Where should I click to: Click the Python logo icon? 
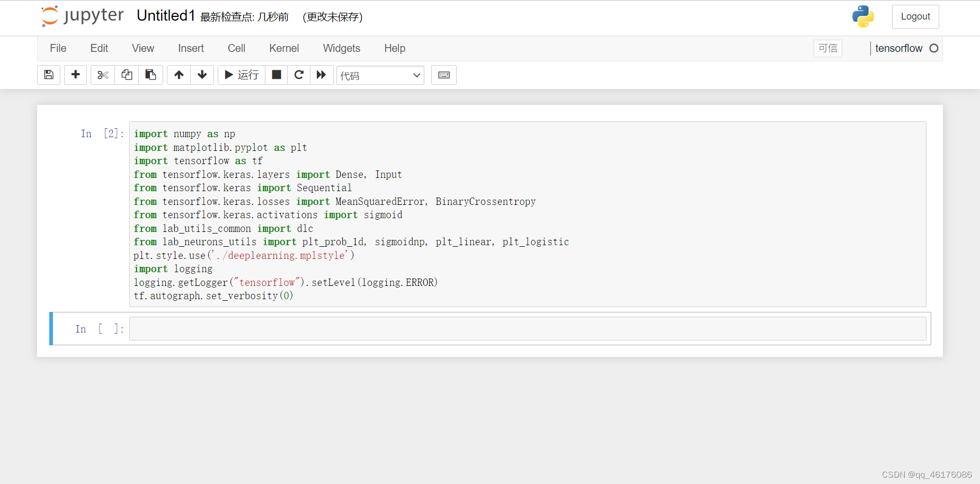tap(863, 16)
